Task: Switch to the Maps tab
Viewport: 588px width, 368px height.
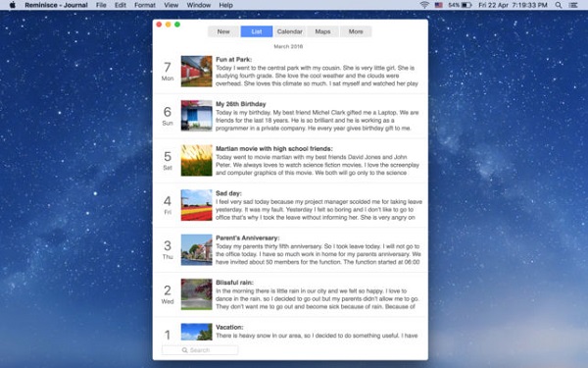Action: 322,31
